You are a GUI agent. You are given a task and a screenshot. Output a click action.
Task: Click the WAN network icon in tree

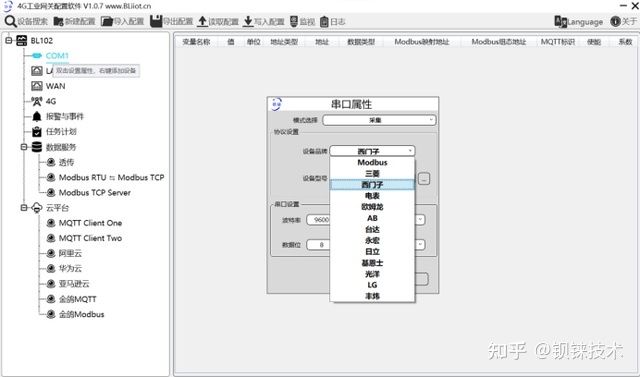[37, 86]
